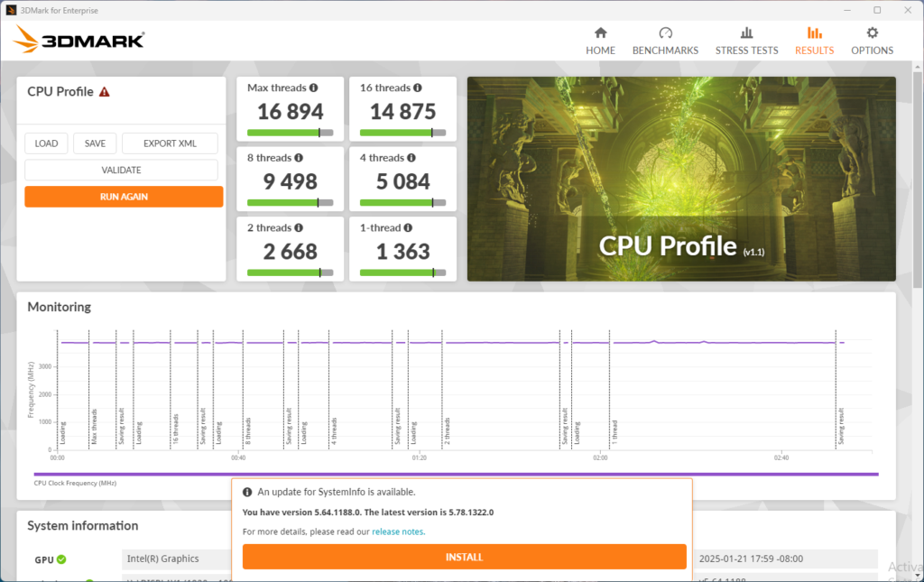
Task: Click the 8 threads score bar
Action: (290, 203)
